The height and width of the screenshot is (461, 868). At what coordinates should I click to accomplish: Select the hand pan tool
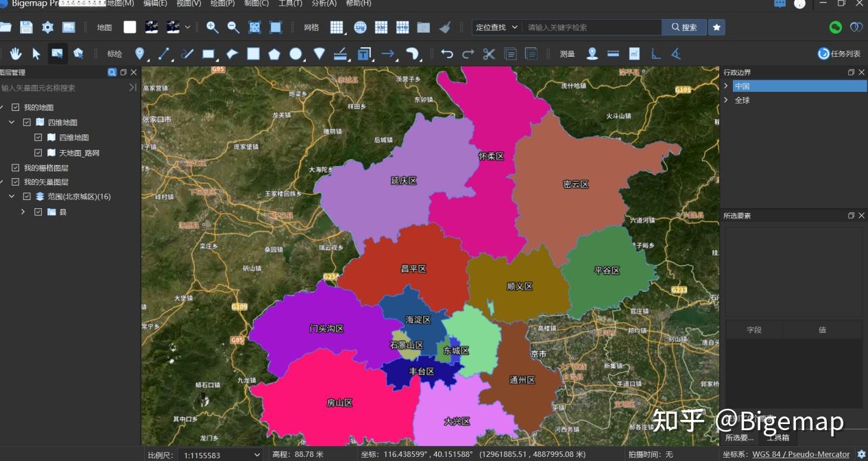point(15,53)
